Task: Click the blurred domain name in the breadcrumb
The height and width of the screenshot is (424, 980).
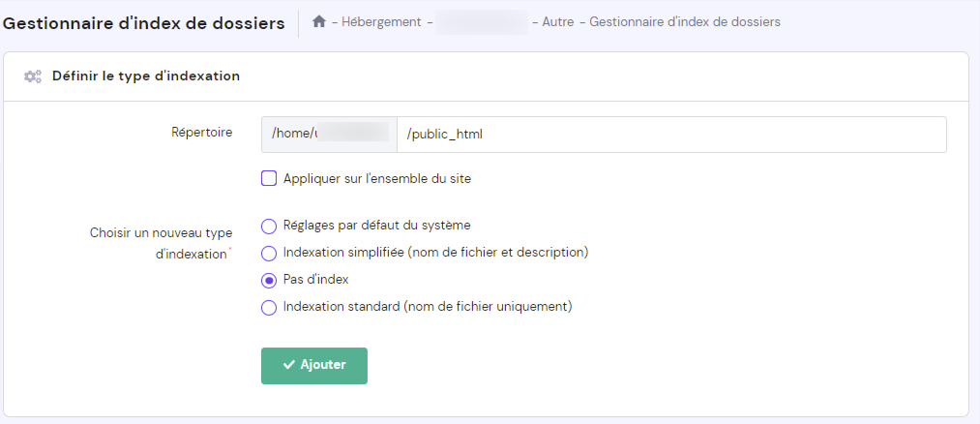Action: [x=481, y=21]
